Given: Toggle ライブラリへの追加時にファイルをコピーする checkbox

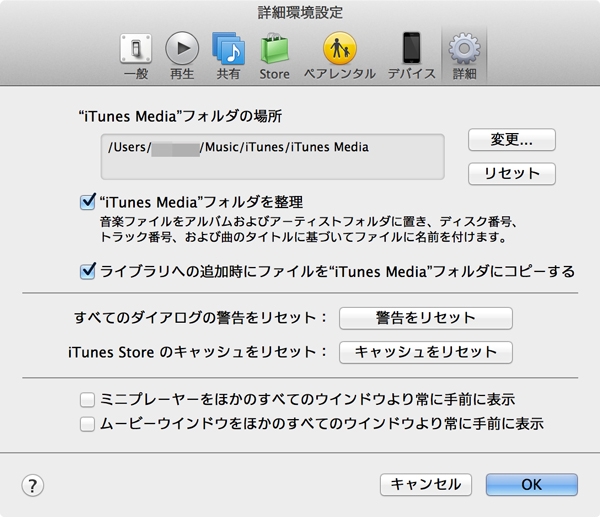Looking at the screenshot, I should coord(88,271).
